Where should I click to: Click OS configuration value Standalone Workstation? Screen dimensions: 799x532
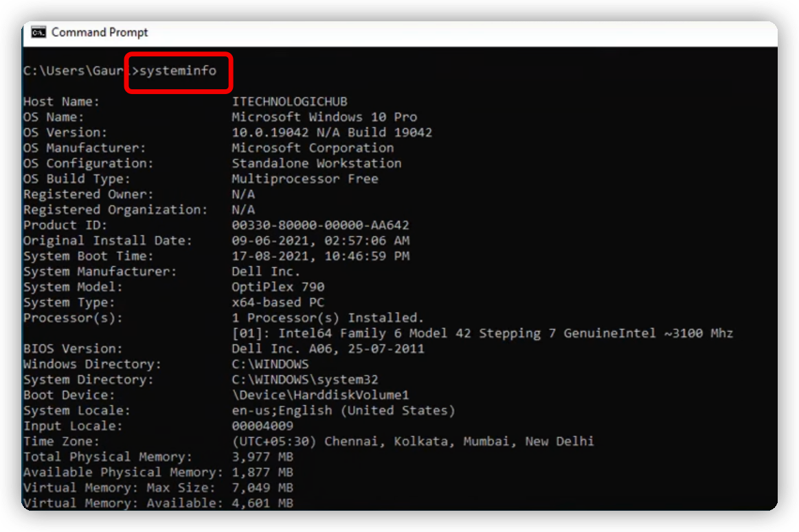point(317,163)
